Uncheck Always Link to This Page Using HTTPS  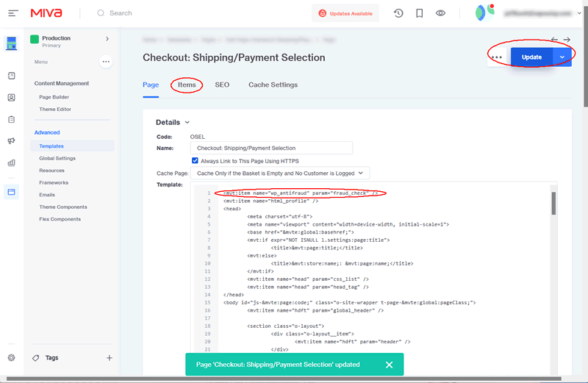point(195,160)
